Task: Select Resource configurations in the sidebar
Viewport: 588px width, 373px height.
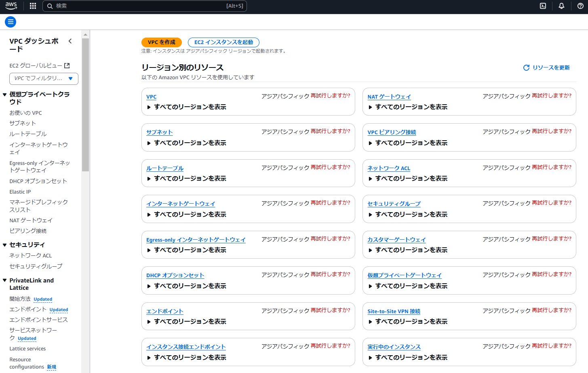Action: click(27, 363)
